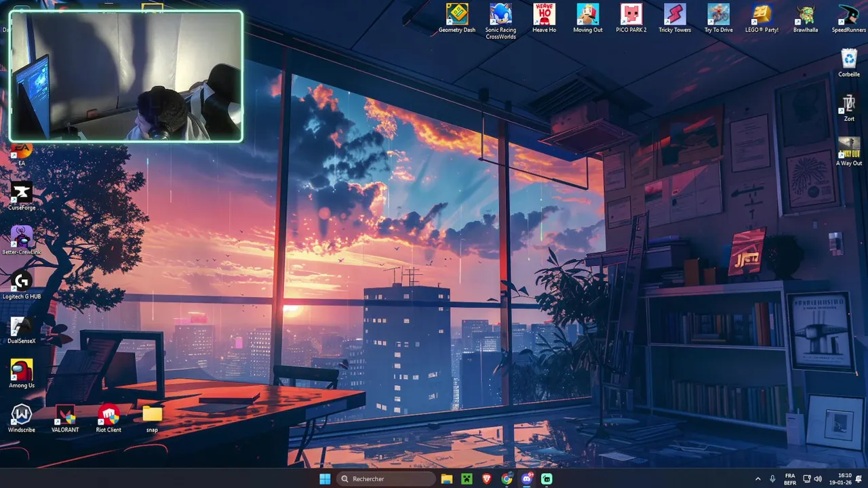Open the Windows Start menu

coord(325,479)
